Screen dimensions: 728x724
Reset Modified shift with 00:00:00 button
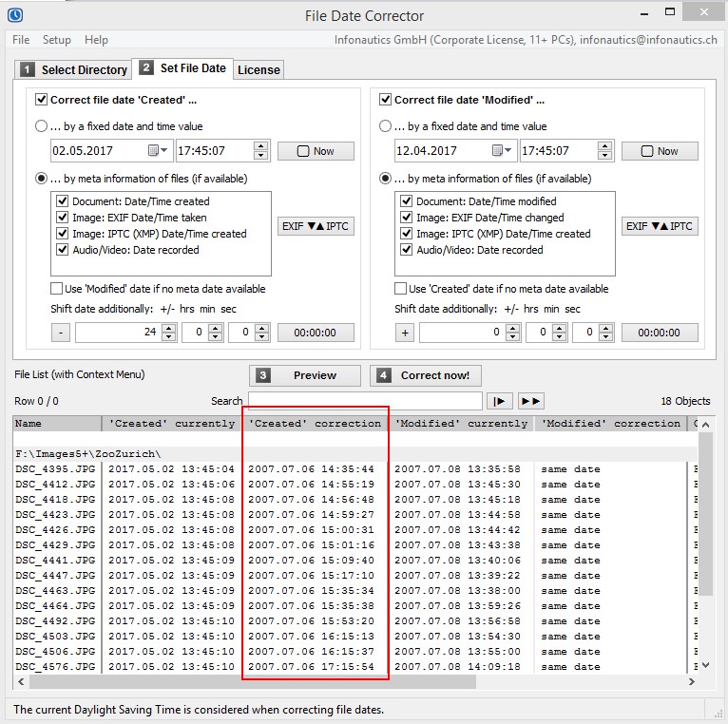(660, 333)
